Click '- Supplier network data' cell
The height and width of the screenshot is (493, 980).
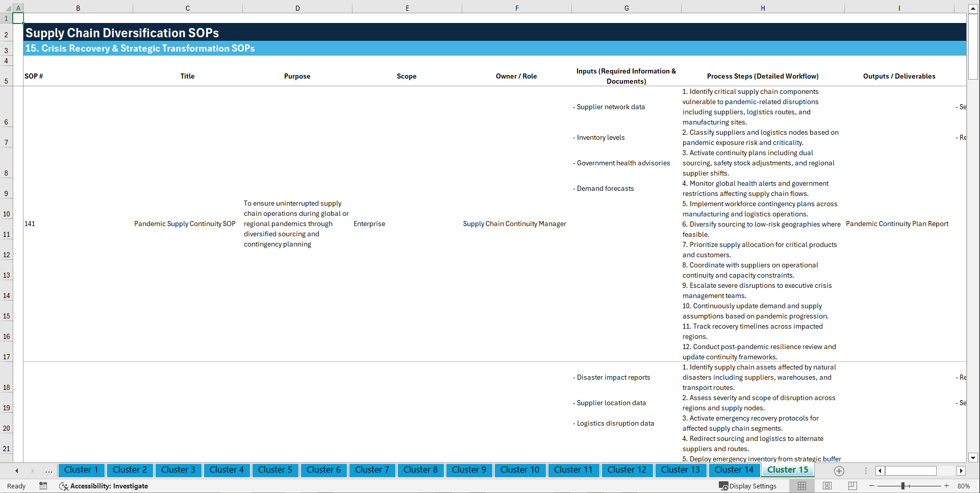tap(626, 107)
